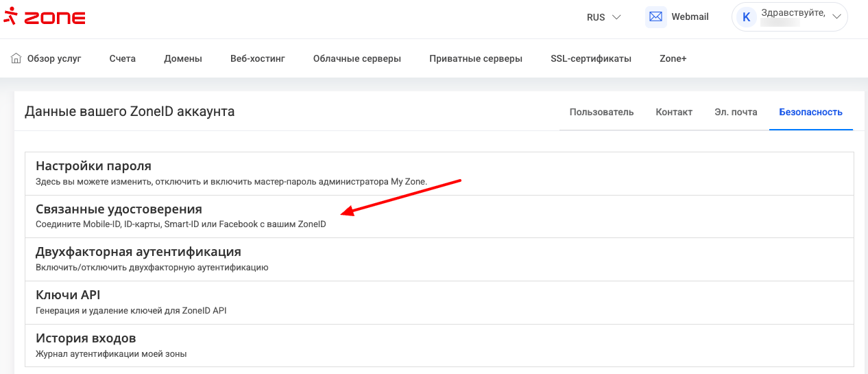Expand the RUS language dropdown
The image size is (868, 374).
tap(603, 17)
